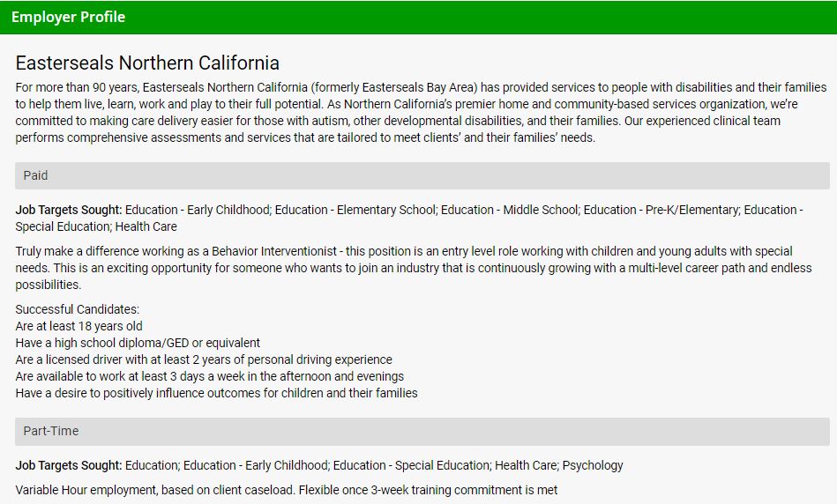Screen dimensions: 837x504
Task: Click the Psychology job target
Action: click(593, 465)
